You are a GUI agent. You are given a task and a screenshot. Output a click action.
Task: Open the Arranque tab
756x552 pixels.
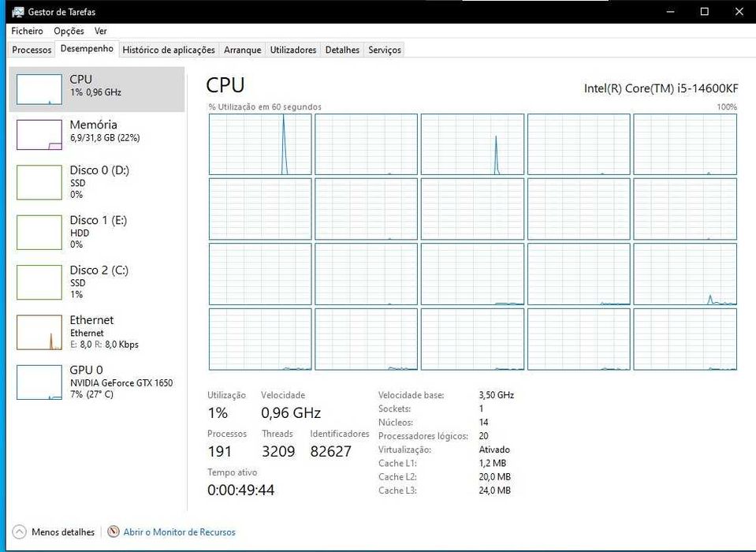pyautogui.click(x=242, y=50)
